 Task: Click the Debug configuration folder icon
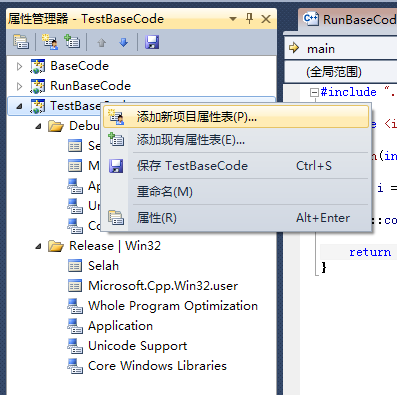tap(56, 126)
